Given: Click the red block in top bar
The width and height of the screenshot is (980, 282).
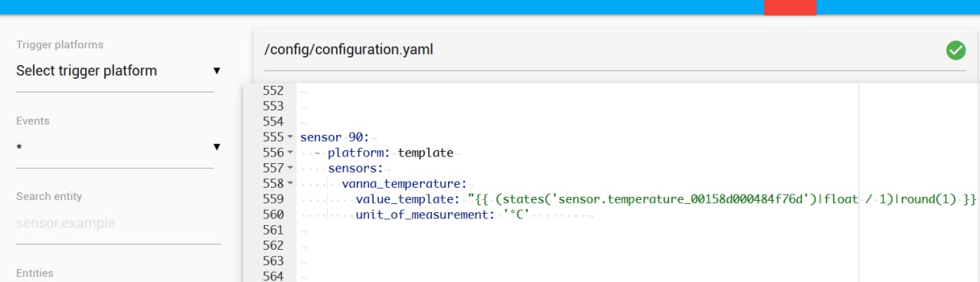Looking at the screenshot, I should click(790, 8).
